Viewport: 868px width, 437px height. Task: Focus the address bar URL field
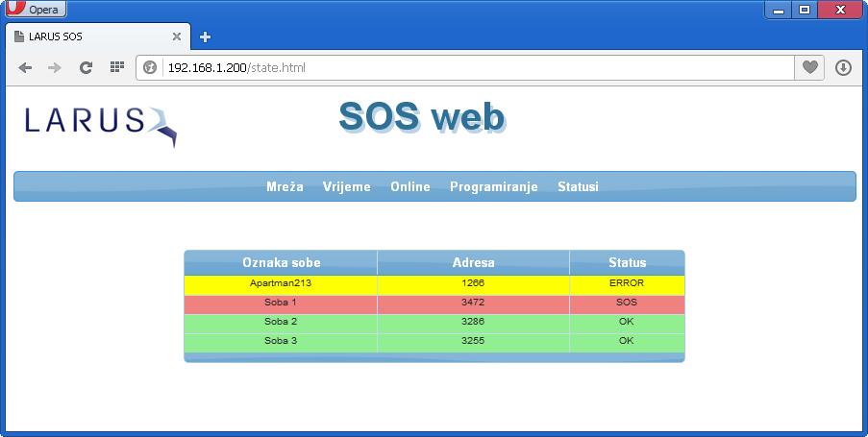click(471, 68)
